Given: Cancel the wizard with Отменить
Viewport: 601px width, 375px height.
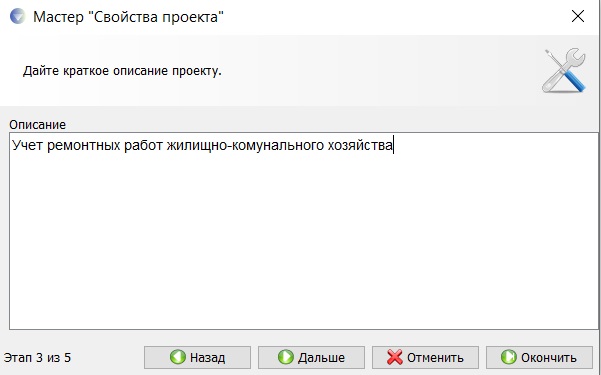Looking at the screenshot, I should (x=425, y=357).
